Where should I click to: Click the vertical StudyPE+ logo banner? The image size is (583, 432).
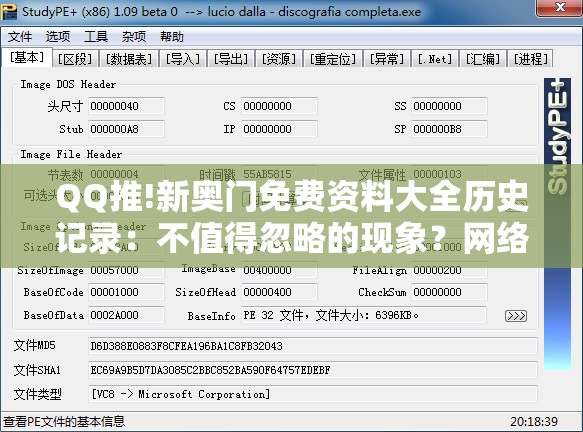(557, 224)
